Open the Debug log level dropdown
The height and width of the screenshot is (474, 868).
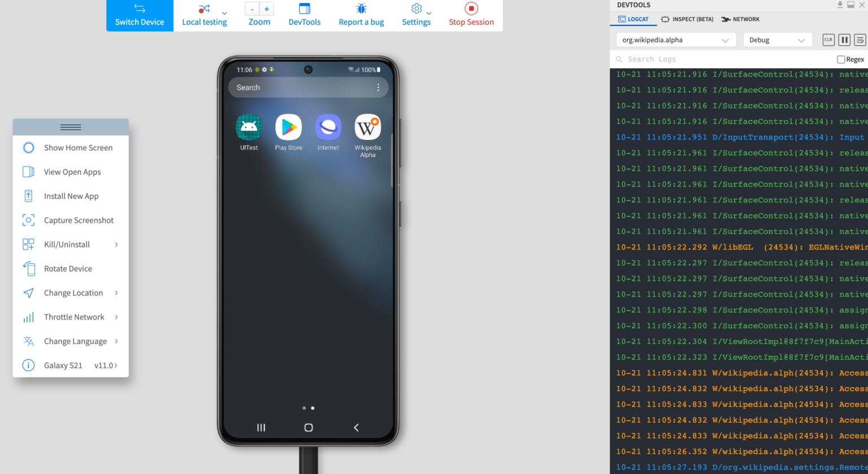click(778, 40)
